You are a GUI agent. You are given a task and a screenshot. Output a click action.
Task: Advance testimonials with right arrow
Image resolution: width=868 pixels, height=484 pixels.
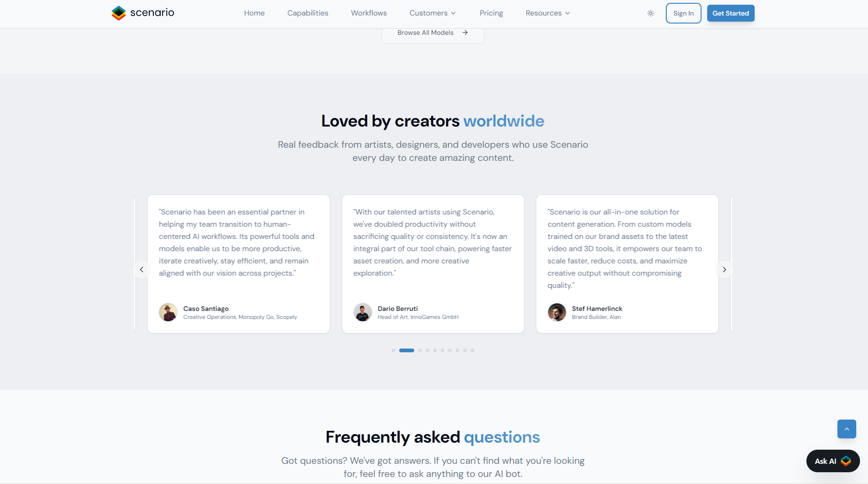click(x=724, y=270)
